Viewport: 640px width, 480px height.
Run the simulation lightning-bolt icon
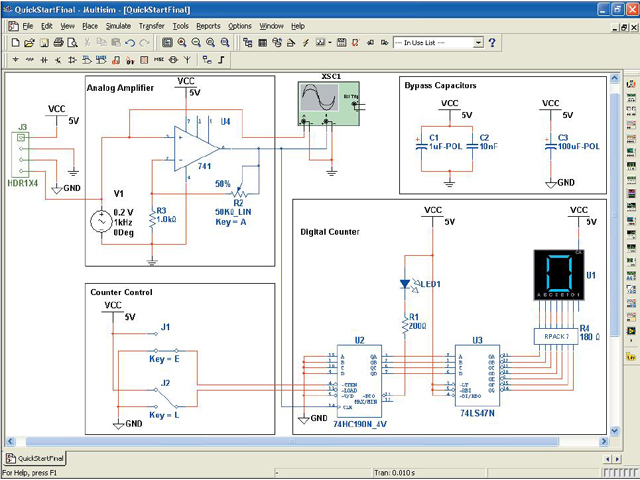click(x=306, y=42)
